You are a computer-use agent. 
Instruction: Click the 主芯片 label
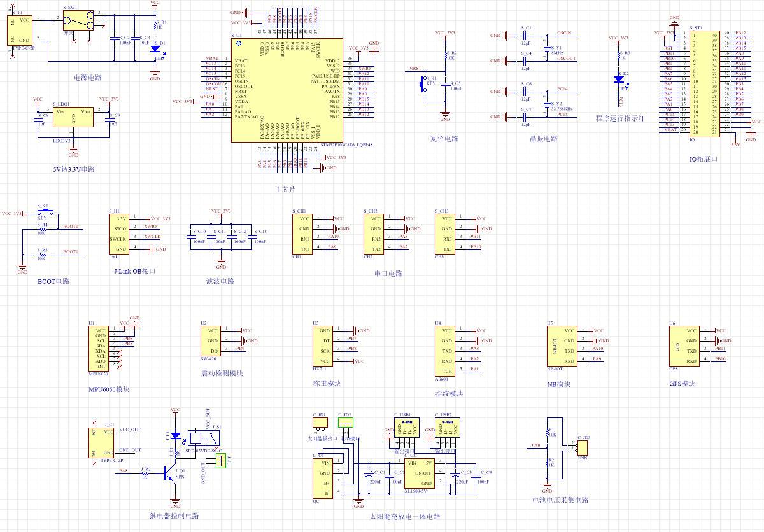(285, 190)
